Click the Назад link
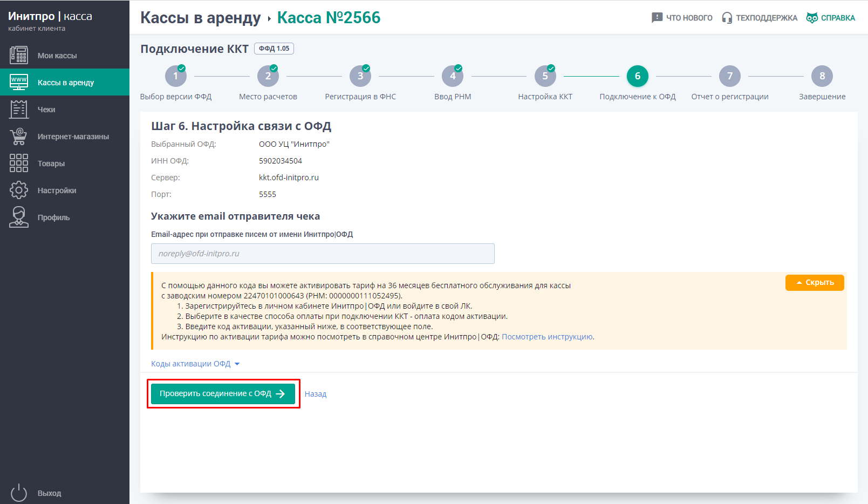Screen dimensions: 868x504 point(316,394)
